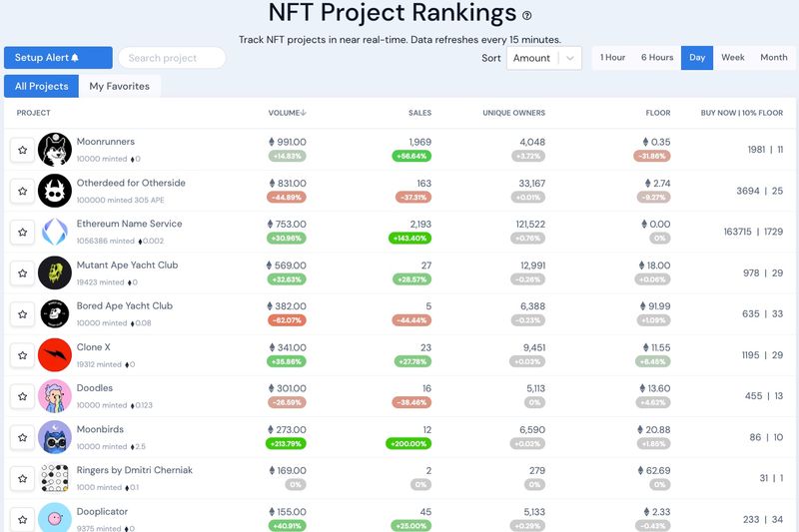Favorite Moonrunners with its star icon
Screen dimensions: 799x532
pyautogui.click(x=22, y=150)
